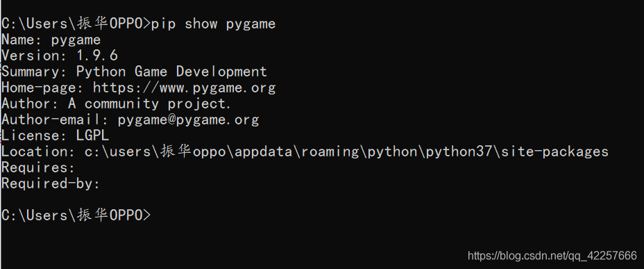
Task: Click the Name: pygame line
Action: (x=51, y=40)
